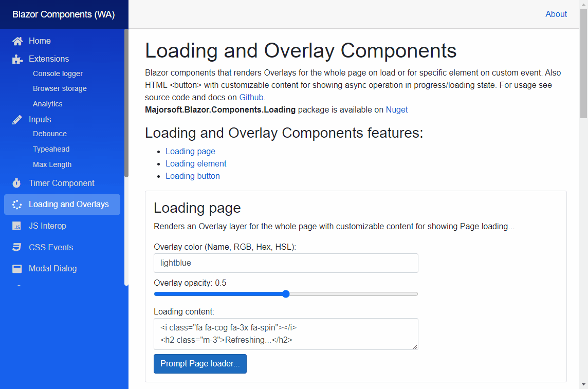This screenshot has height=389, width=588.
Task: Click the Inputs pen icon
Action: pyautogui.click(x=17, y=119)
